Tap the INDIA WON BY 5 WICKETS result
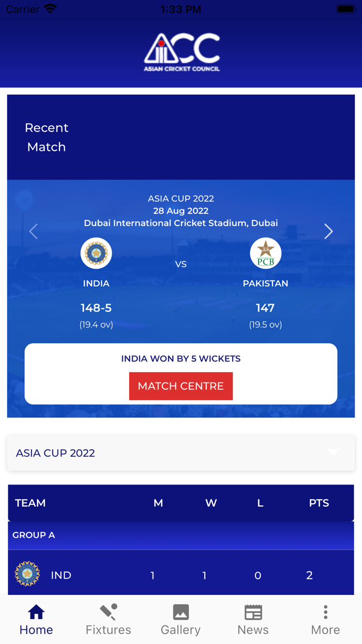The image size is (362, 644). click(181, 358)
